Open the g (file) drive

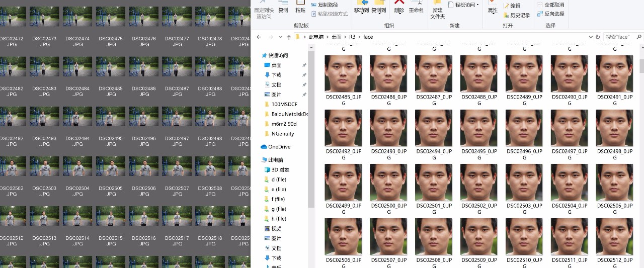point(275,209)
